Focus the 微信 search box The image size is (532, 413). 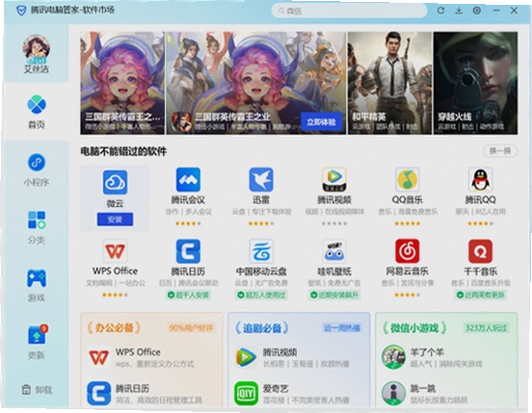click(349, 11)
